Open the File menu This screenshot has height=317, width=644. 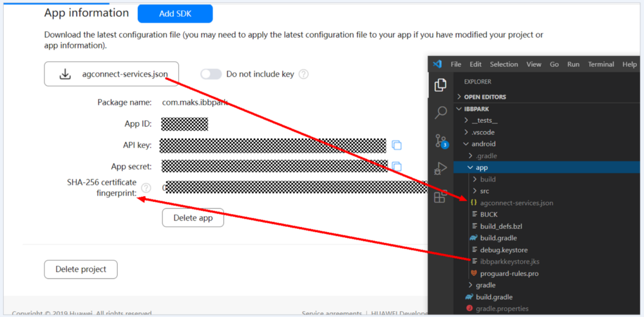coord(456,64)
